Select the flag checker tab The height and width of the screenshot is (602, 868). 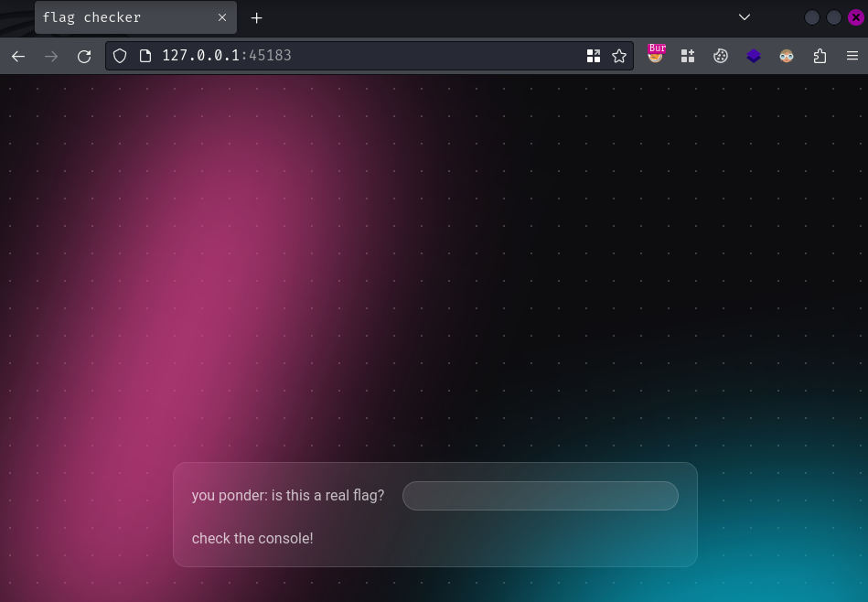point(135,17)
